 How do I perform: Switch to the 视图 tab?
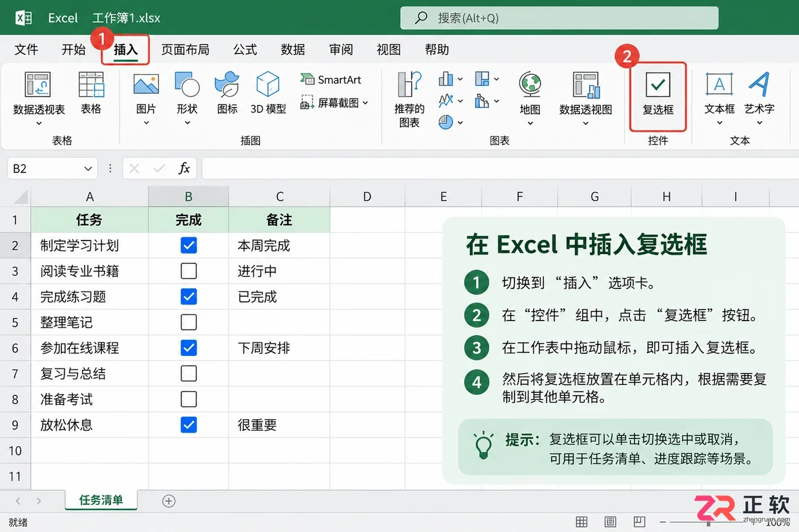click(x=389, y=50)
